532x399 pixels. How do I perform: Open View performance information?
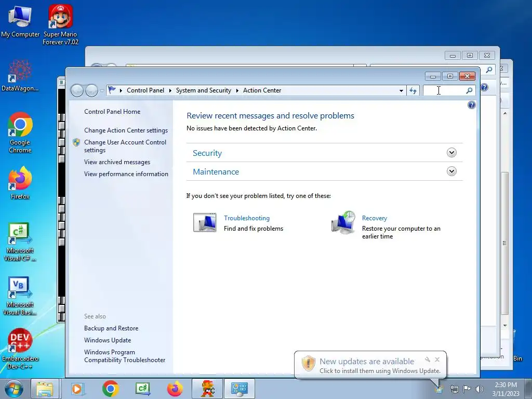point(126,174)
